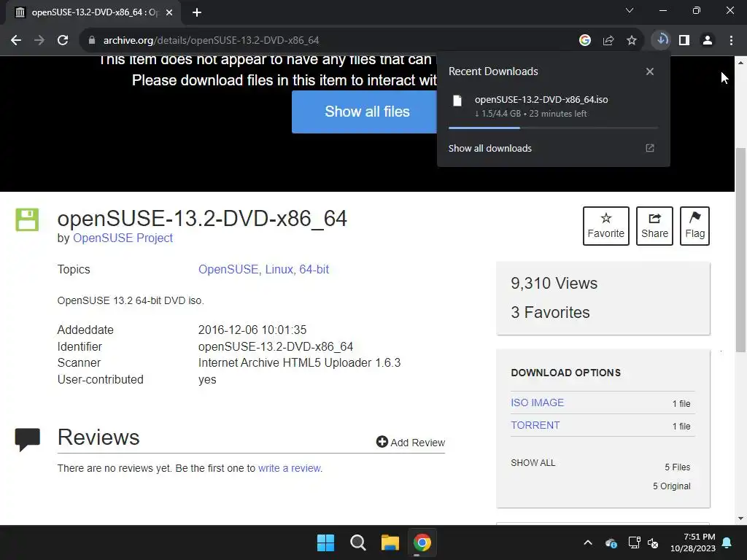Open Show all downloads
Screen dimensions: 747x560
[x=489, y=148]
